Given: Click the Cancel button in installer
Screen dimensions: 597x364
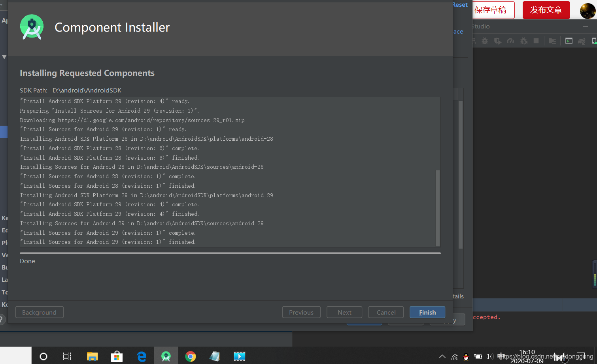Looking at the screenshot, I should coord(386,312).
